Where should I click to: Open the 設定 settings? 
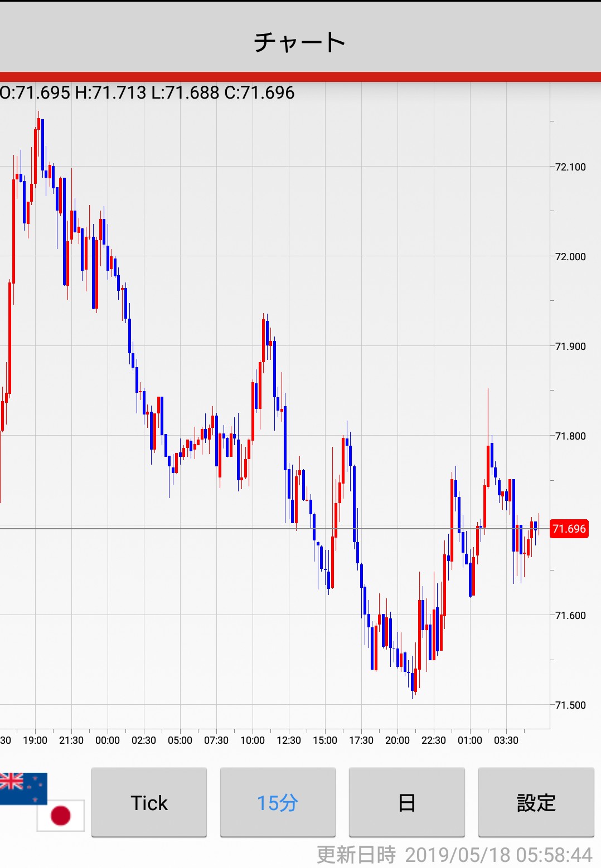click(536, 802)
